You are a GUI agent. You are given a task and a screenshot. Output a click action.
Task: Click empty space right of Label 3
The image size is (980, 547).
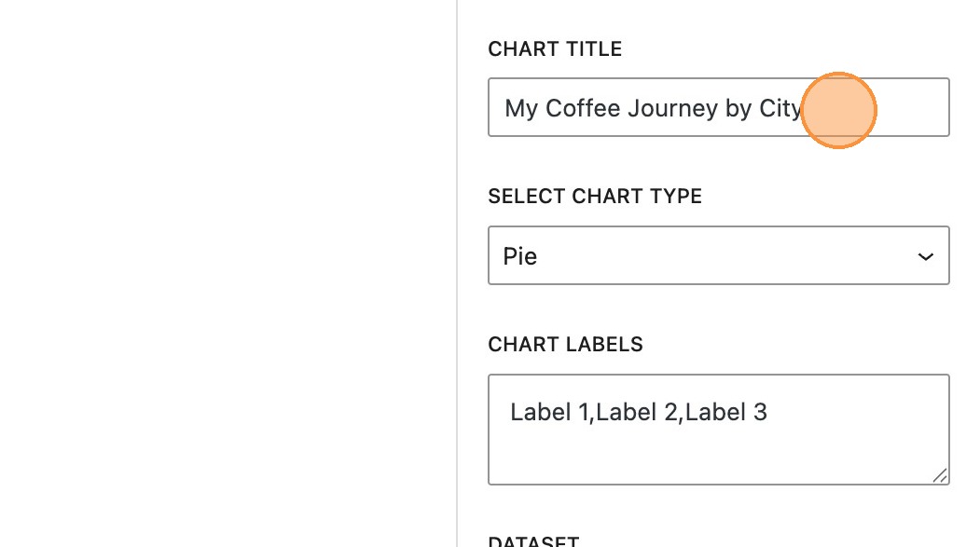tap(858, 412)
